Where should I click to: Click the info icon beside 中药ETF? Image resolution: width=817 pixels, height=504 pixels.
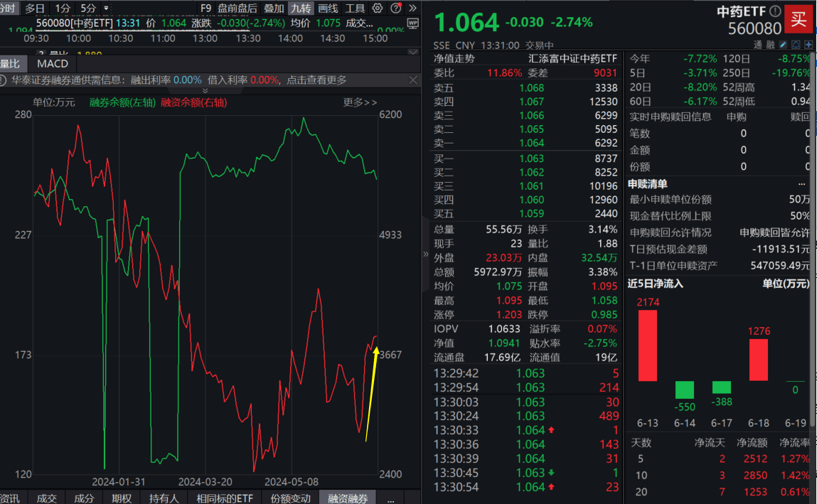click(x=775, y=11)
